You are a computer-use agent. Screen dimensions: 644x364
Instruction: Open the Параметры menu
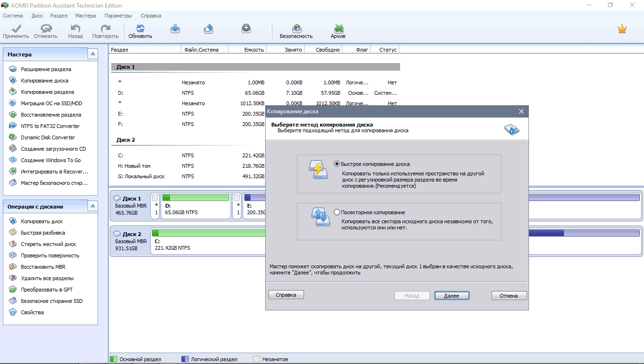coord(118,16)
